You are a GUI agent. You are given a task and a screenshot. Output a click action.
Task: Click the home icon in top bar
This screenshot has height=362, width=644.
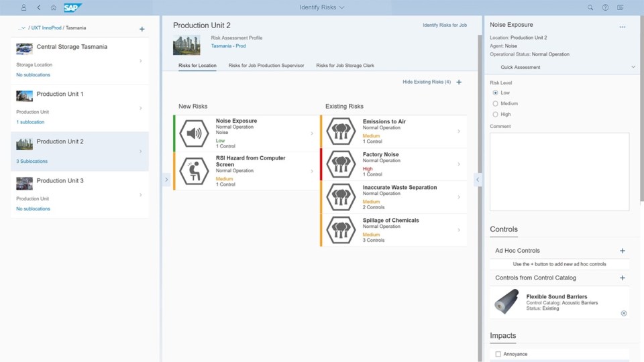pyautogui.click(x=54, y=7)
